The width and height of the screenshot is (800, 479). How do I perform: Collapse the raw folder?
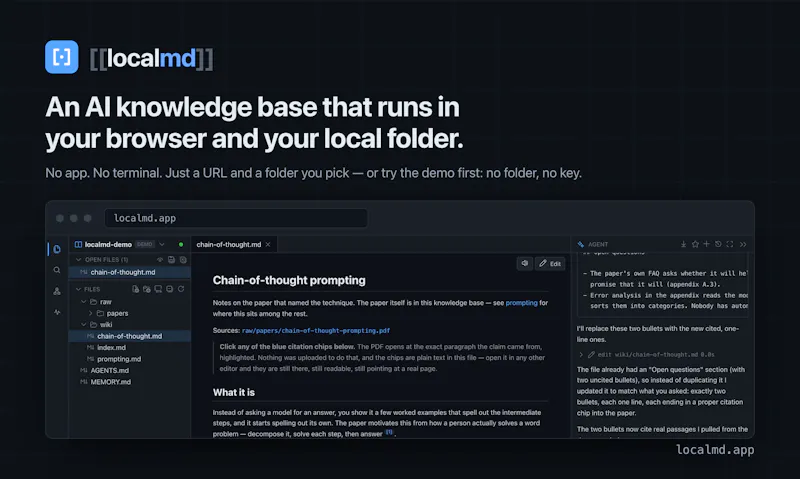point(84,301)
